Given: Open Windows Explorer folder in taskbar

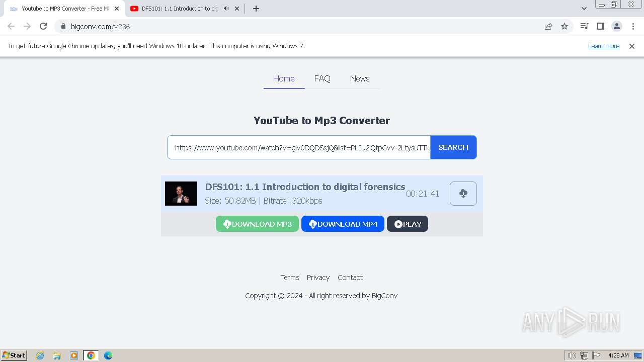Looking at the screenshot, I should pyautogui.click(x=57, y=355).
